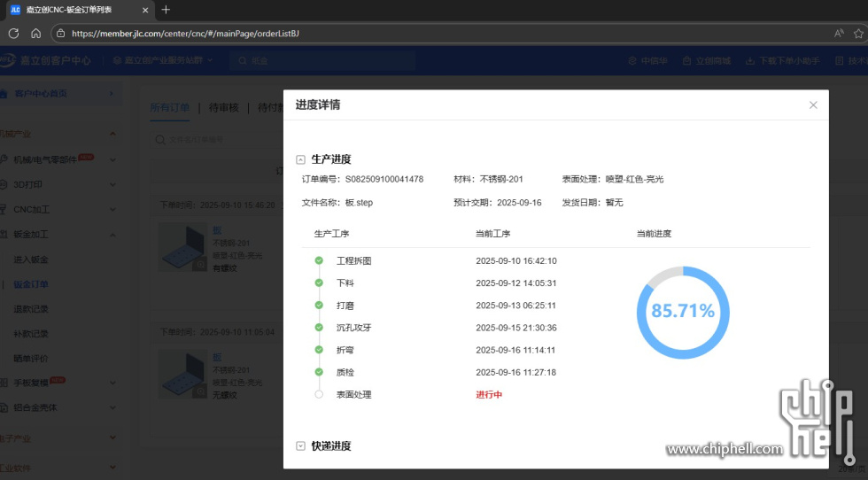Viewport: 868px width, 480px height.
Task: Click the 表面处理 pending step circle
Action: [319, 395]
